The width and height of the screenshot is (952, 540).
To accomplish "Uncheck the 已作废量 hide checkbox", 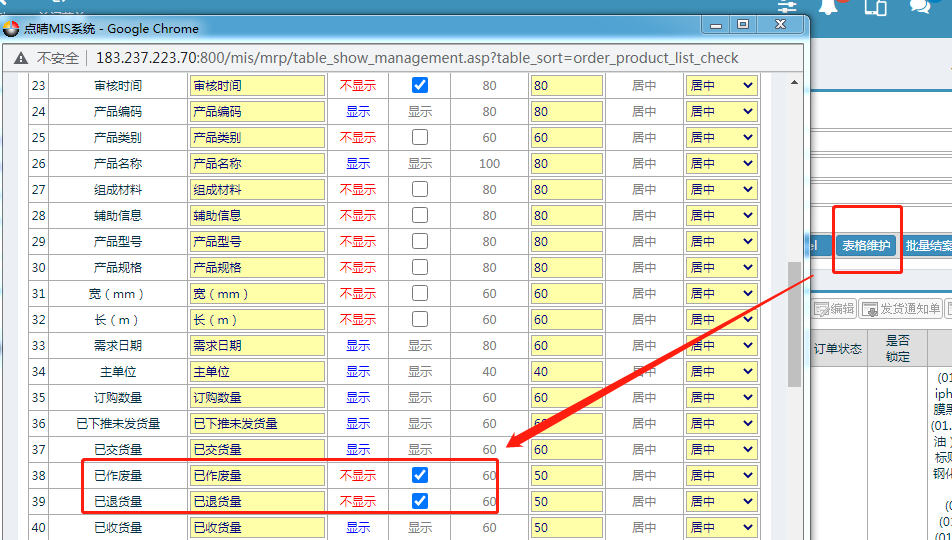I will pyautogui.click(x=420, y=475).
